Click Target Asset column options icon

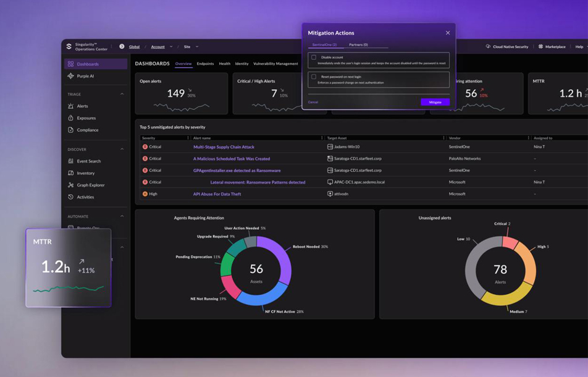pyautogui.click(x=443, y=138)
